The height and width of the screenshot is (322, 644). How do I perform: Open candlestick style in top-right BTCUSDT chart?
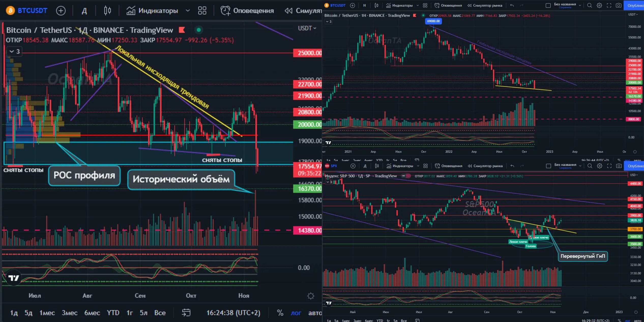tap(376, 5)
